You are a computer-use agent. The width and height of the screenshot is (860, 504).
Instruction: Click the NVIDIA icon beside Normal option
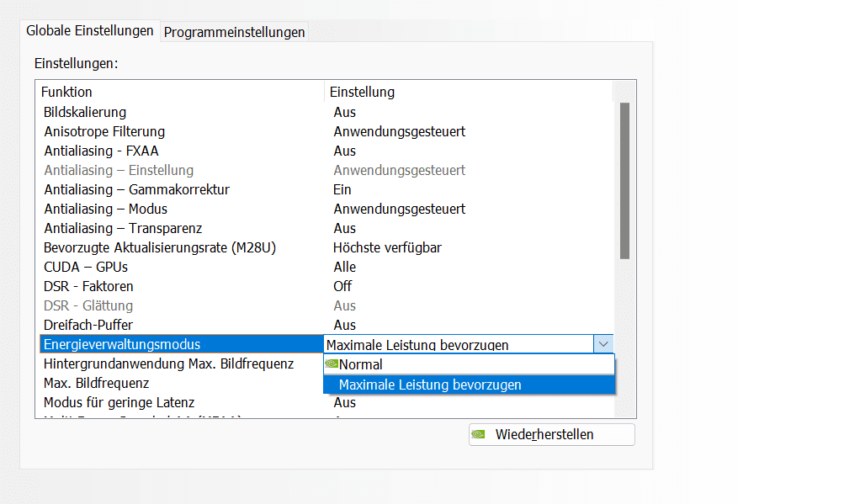332,363
